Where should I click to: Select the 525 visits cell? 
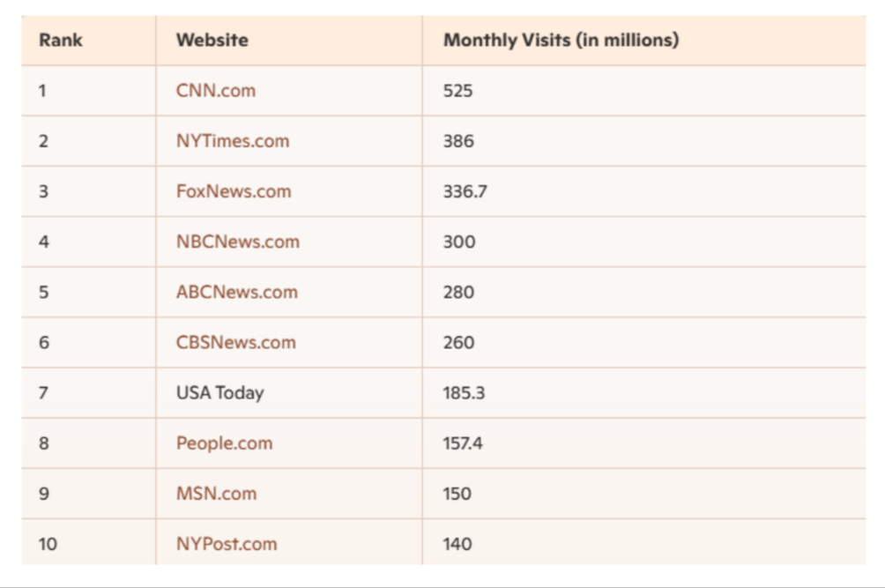(644, 91)
